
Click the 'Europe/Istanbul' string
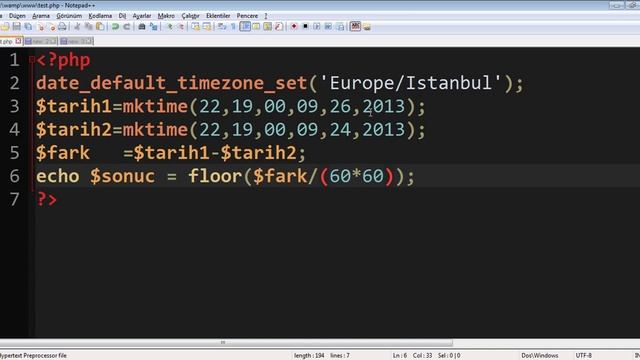coord(411,83)
